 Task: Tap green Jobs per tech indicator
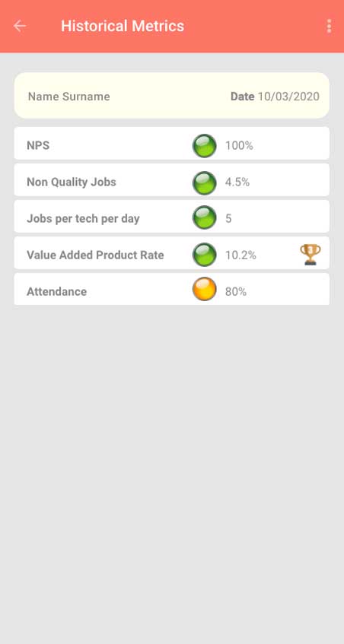(204, 217)
